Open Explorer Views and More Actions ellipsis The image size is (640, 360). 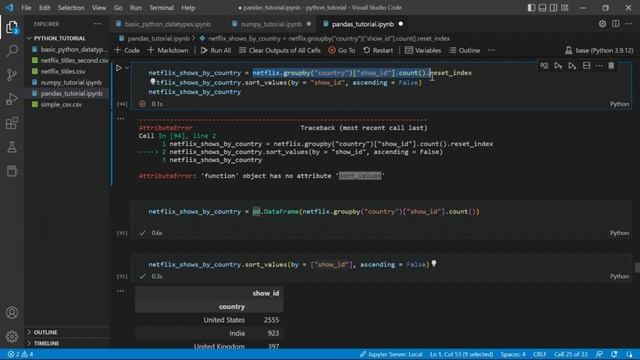(97, 24)
